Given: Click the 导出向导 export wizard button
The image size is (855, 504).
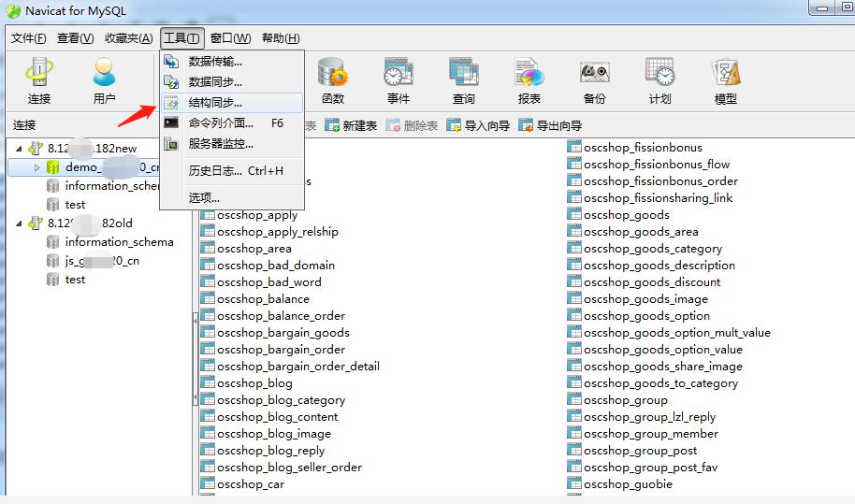Looking at the screenshot, I should tap(550, 126).
